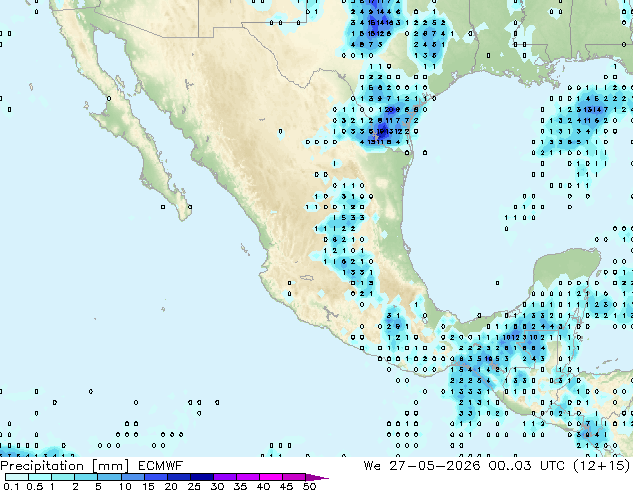Screen dimensions: 634x490
Task: Click the legend value "35"
Action: point(240,486)
